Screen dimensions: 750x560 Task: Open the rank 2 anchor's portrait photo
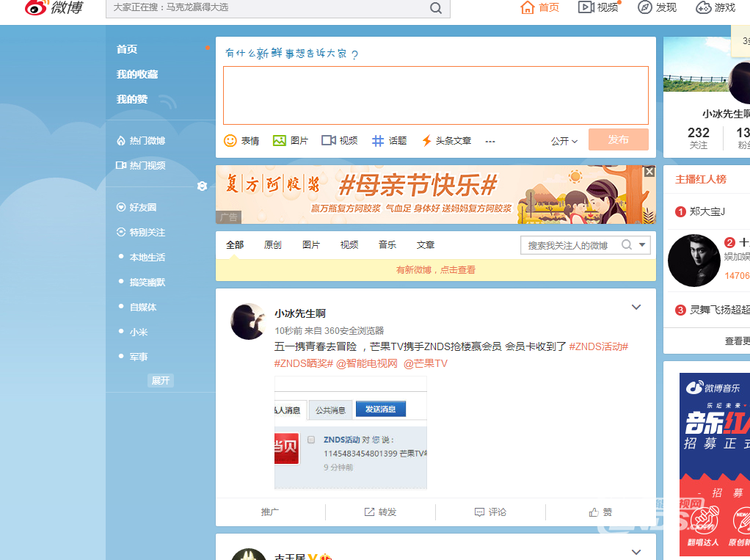click(x=694, y=261)
